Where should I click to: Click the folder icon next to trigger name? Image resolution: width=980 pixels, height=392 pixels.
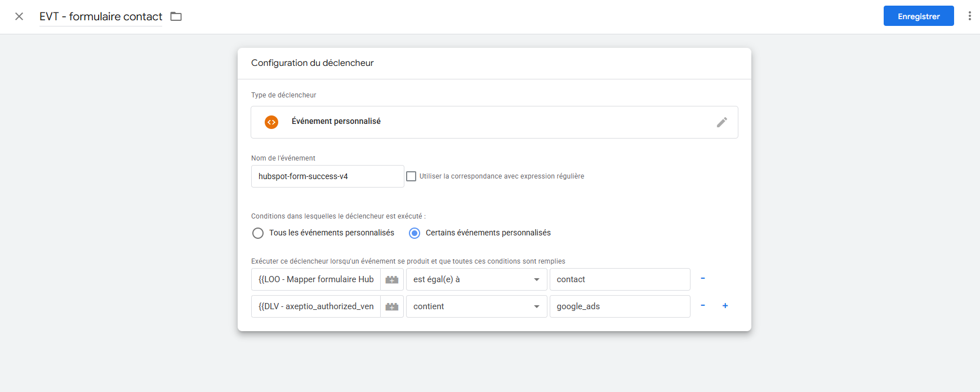176,16
